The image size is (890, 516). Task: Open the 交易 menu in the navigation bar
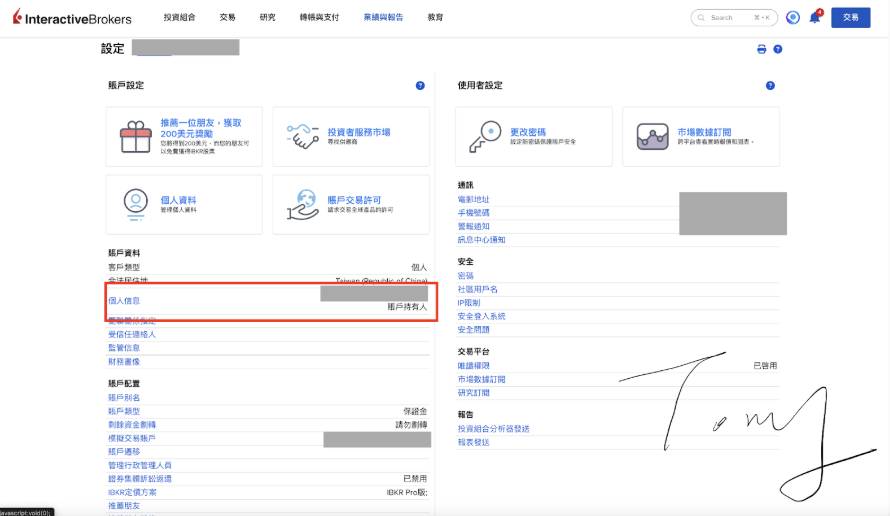tap(228, 18)
